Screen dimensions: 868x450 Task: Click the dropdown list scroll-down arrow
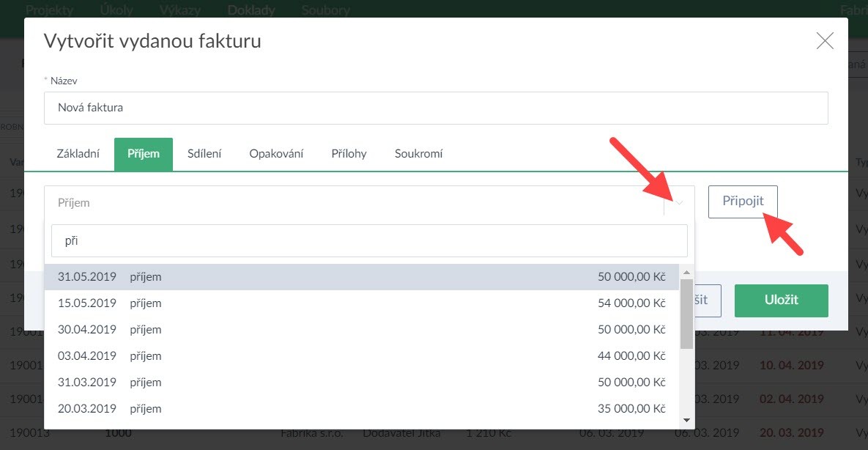pos(686,420)
